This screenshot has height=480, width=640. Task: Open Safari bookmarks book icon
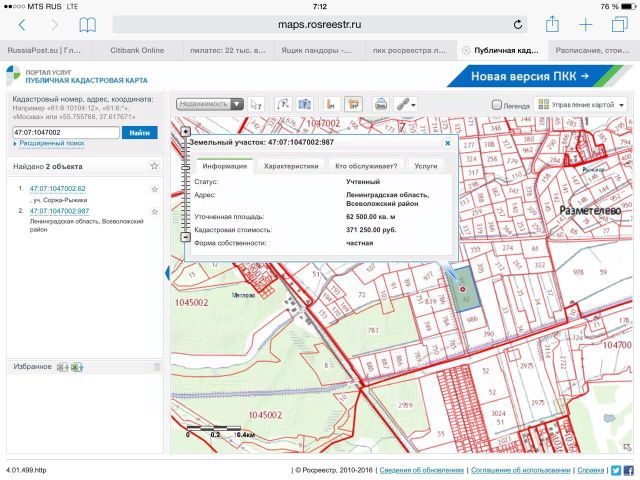coord(87,25)
